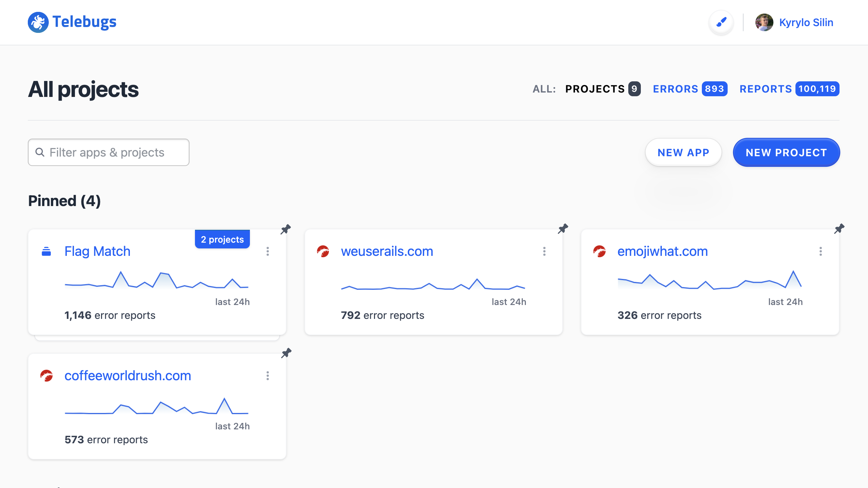Open the three-dot menu on Flag Match

click(268, 251)
